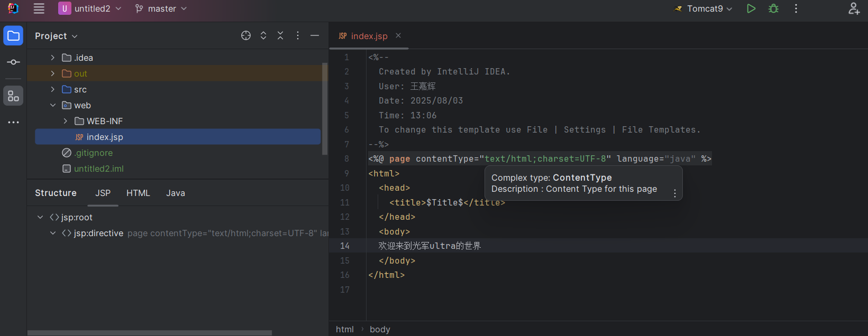Collapse the jsp:directive structure node

click(x=53, y=233)
